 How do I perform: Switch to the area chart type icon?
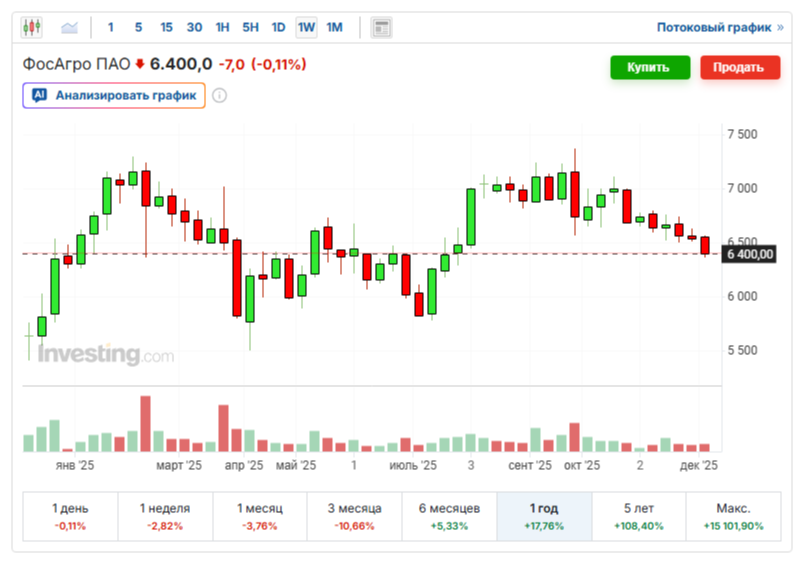69,27
